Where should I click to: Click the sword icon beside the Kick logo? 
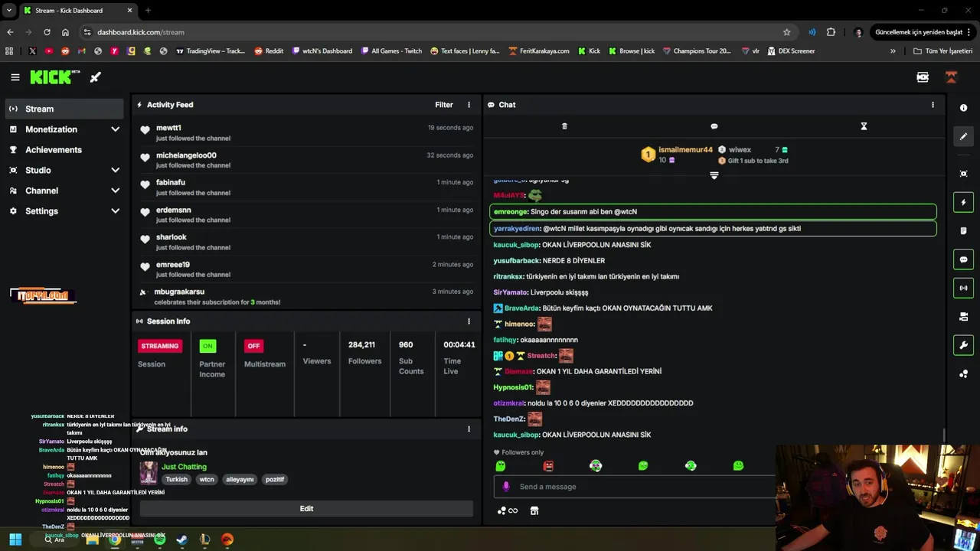(95, 77)
